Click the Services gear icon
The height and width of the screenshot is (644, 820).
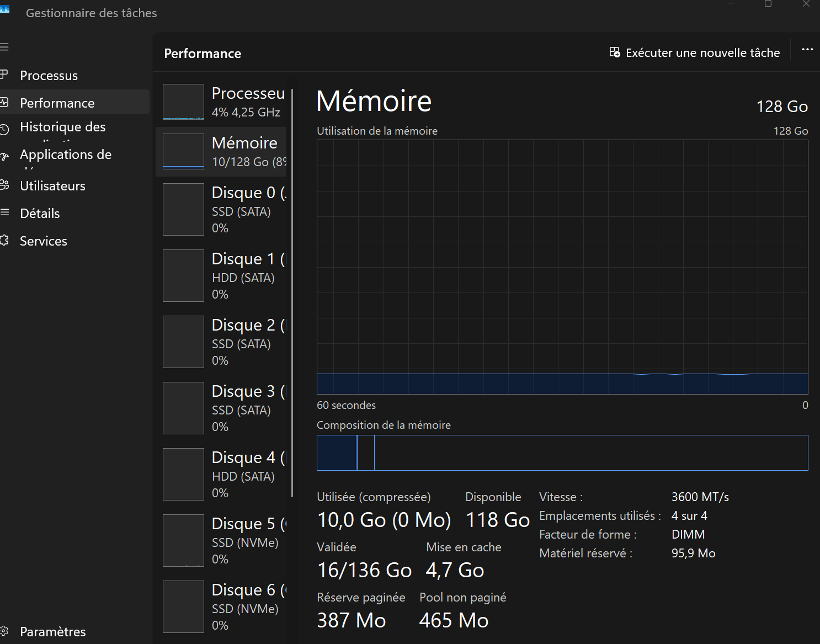tap(4, 241)
